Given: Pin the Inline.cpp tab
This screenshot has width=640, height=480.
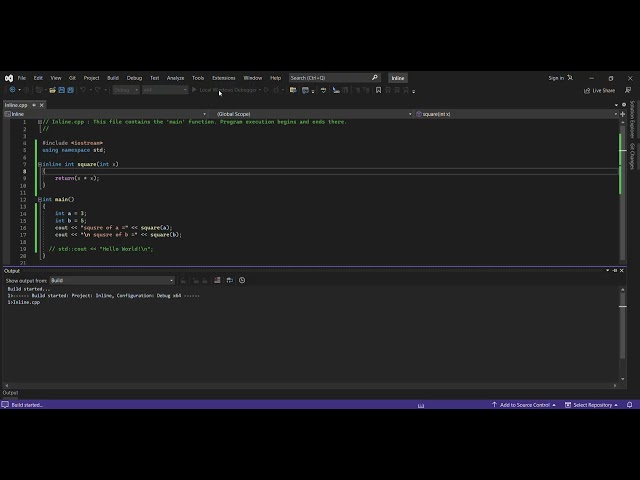Looking at the screenshot, I should click(34, 105).
